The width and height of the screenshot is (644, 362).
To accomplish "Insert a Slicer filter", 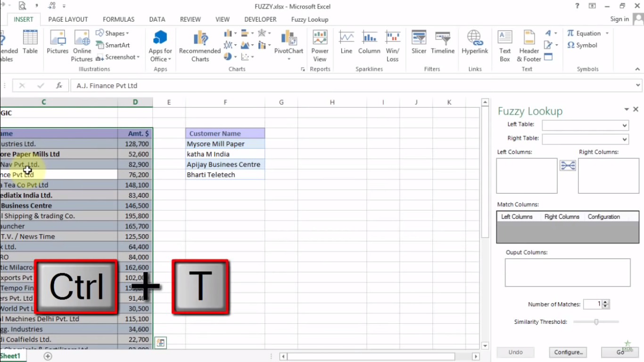I will pos(419,42).
